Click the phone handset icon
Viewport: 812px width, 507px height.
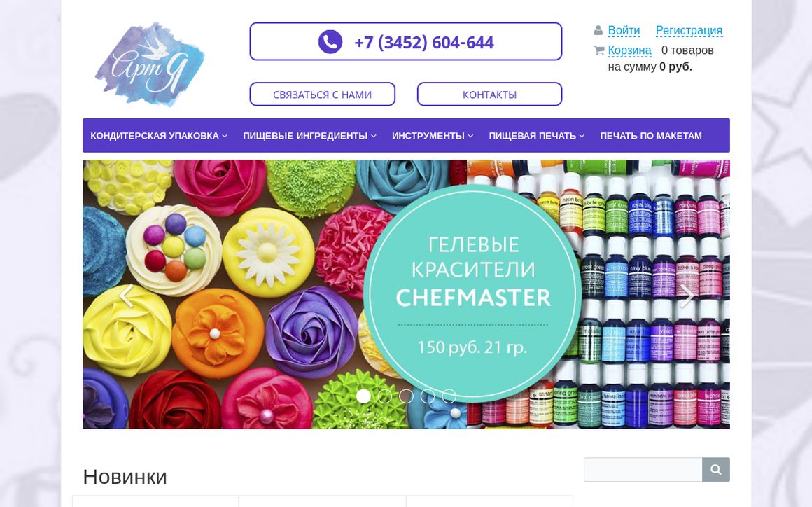click(x=330, y=42)
